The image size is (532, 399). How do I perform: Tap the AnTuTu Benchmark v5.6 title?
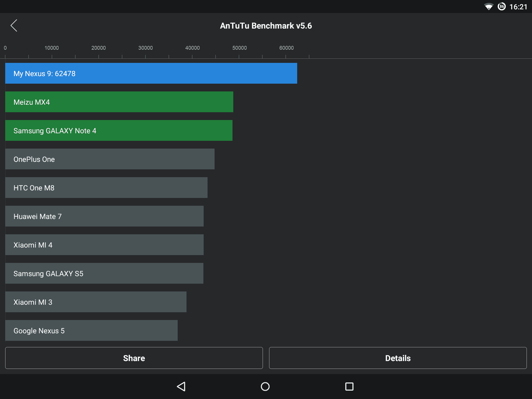(266, 26)
